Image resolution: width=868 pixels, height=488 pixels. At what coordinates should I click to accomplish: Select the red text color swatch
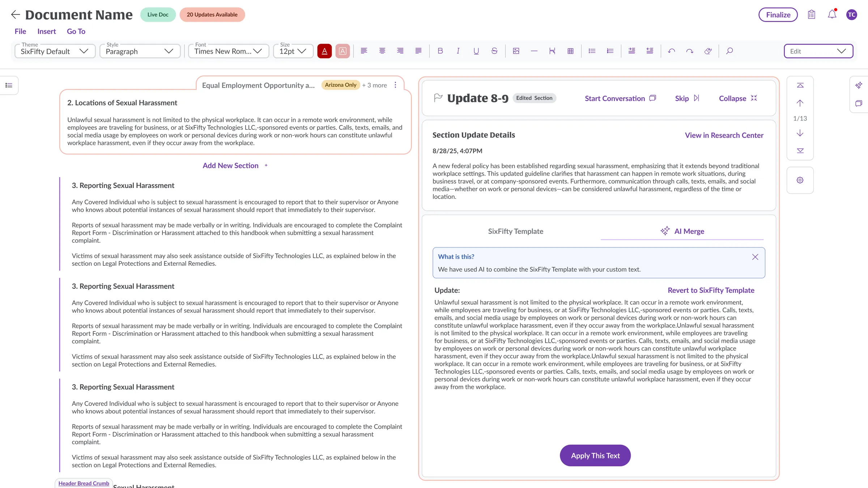[324, 51]
